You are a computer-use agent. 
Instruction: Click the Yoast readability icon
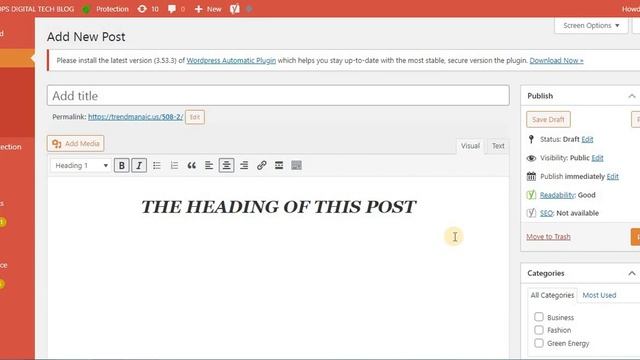point(531,195)
